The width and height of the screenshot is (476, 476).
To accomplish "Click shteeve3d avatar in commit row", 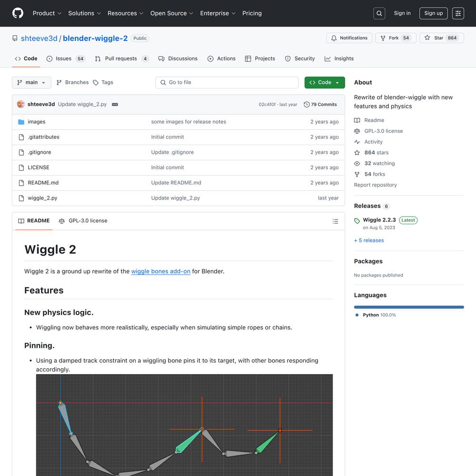I will (x=21, y=104).
